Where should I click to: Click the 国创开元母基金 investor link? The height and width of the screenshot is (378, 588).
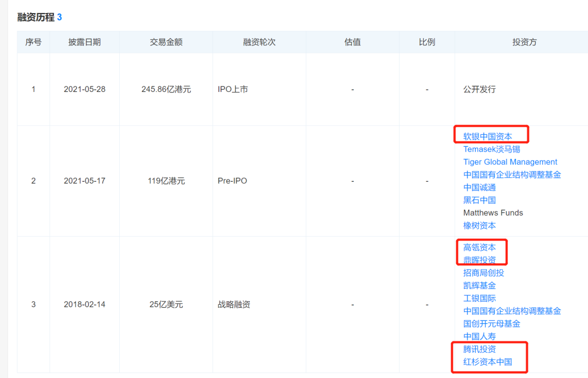(x=492, y=324)
